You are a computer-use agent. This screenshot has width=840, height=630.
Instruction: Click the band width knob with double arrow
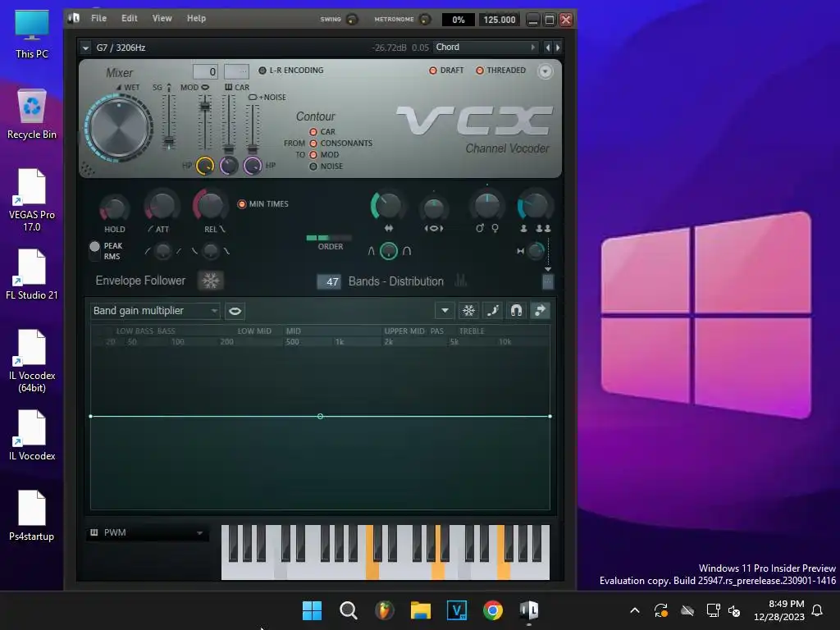point(387,206)
